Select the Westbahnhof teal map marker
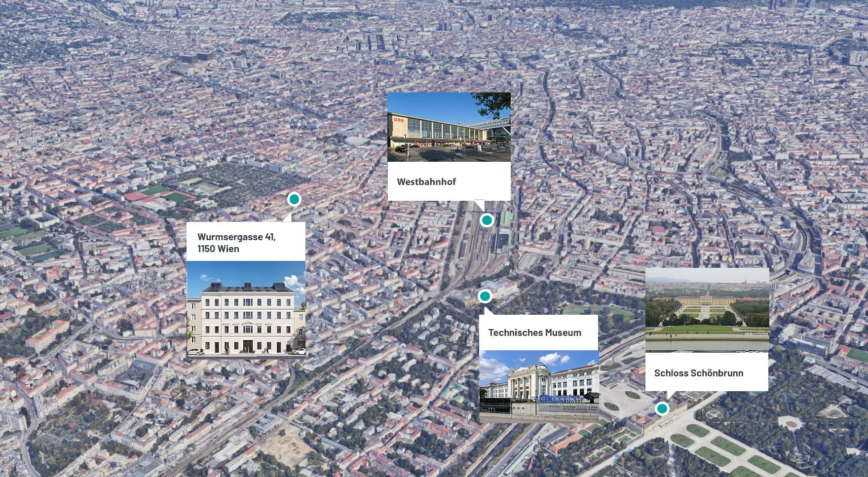 pyautogui.click(x=487, y=220)
